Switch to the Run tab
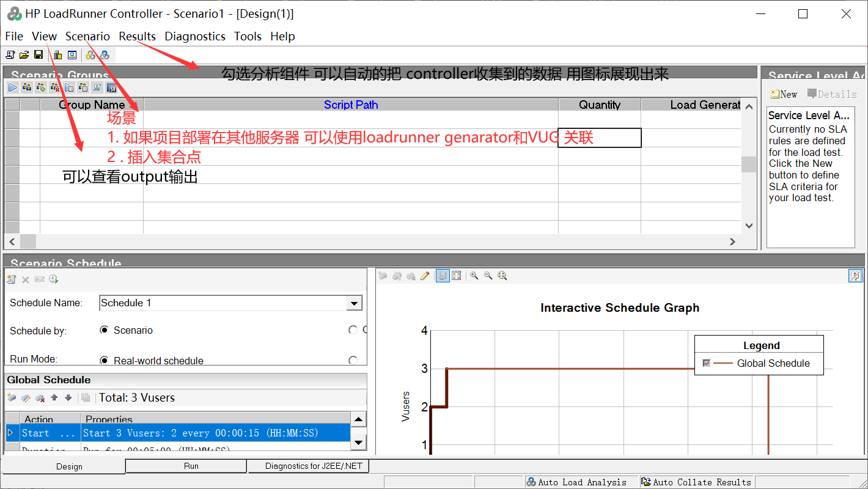 186,466
